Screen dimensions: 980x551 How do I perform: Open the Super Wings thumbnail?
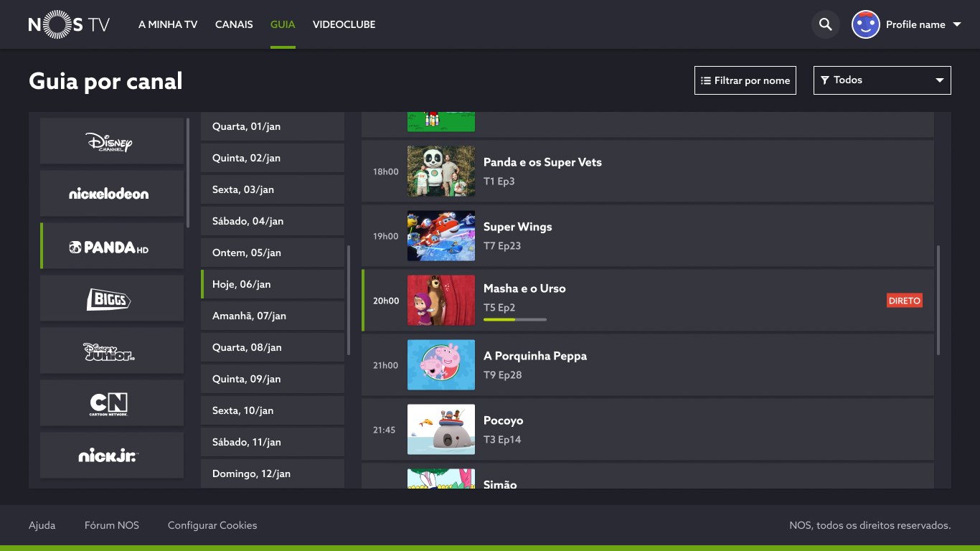click(441, 236)
